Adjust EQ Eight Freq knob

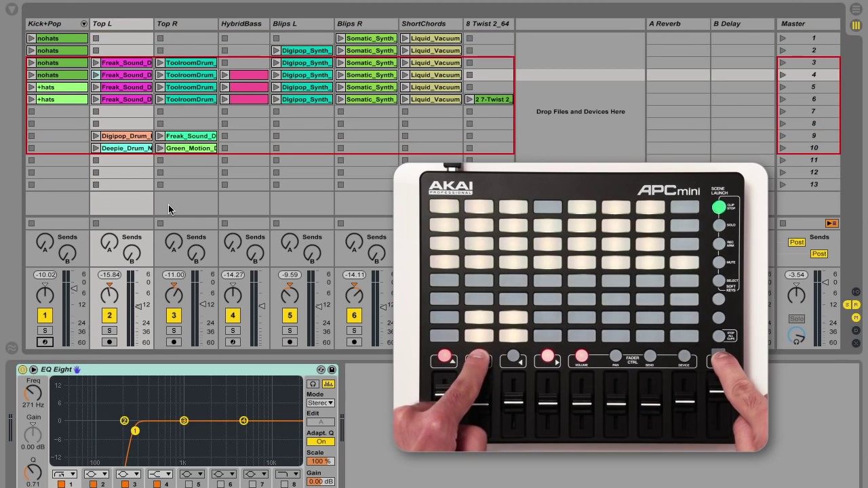click(33, 393)
